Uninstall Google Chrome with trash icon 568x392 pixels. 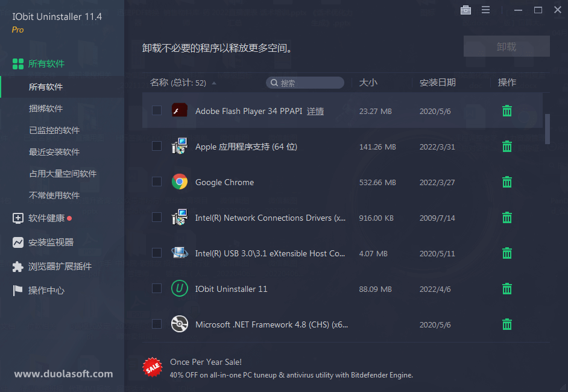[506, 182]
